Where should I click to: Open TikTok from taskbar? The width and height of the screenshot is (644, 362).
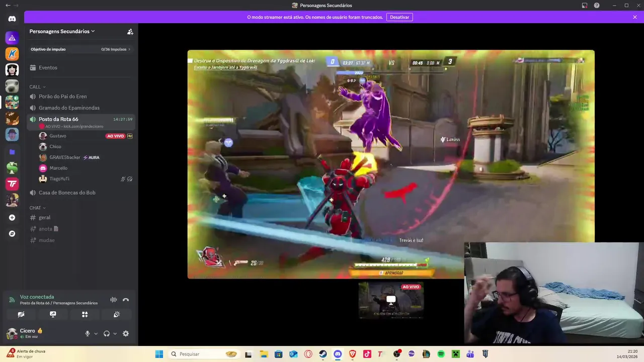[367, 354]
